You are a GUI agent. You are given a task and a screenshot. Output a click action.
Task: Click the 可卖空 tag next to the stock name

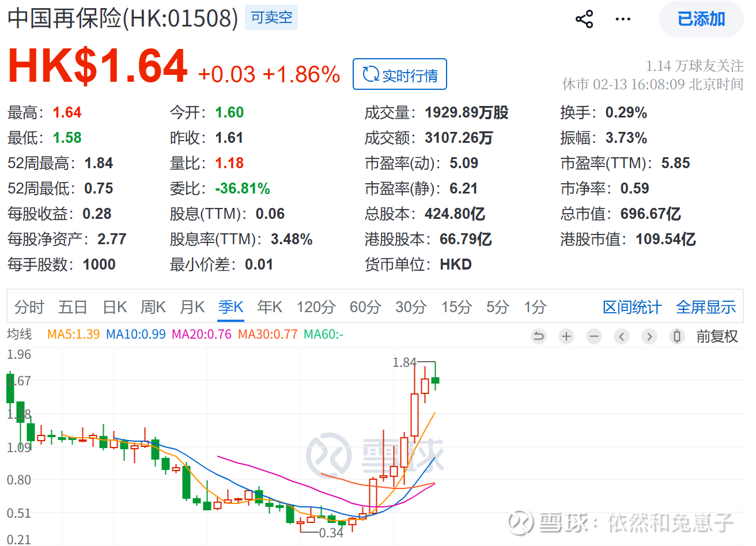pos(271,17)
